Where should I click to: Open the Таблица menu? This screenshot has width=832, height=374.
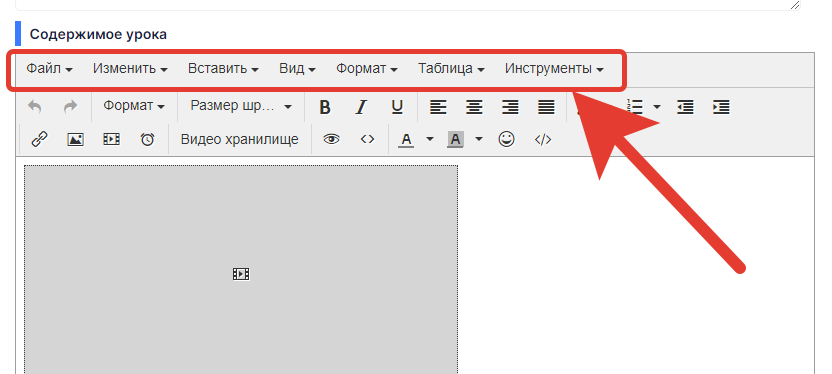(x=451, y=68)
